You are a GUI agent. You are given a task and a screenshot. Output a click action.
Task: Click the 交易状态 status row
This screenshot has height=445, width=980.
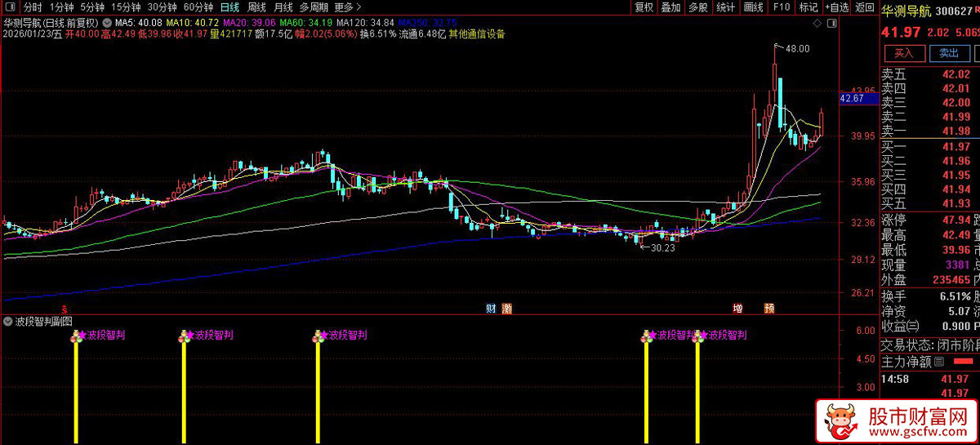click(x=929, y=344)
